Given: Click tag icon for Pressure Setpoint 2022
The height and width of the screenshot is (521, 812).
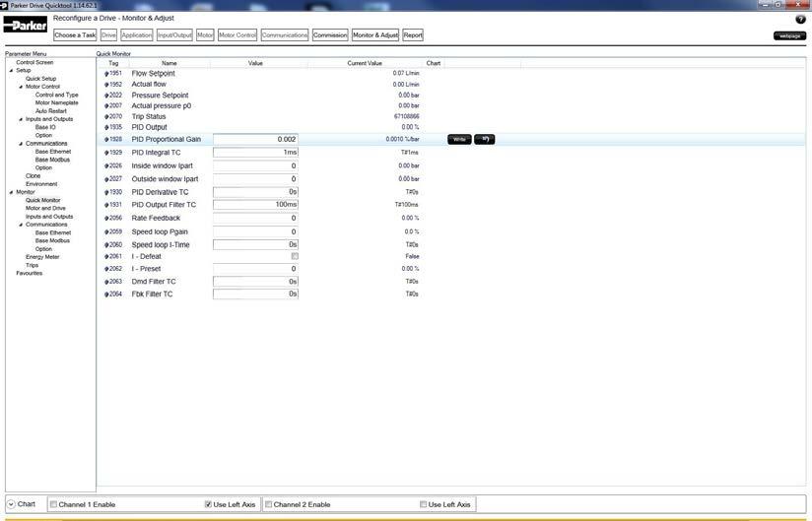Looking at the screenshot, I should click(106, 96).
